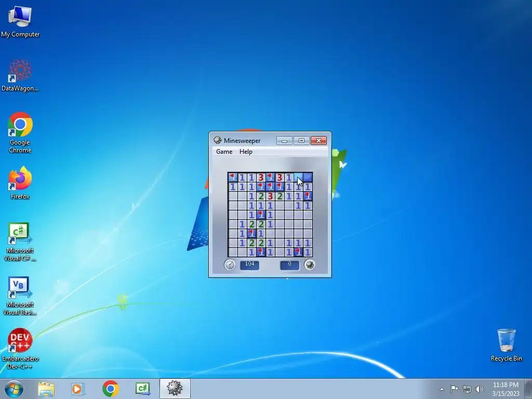Open the Help menu in Minesweeper

[x=246, y=152]
